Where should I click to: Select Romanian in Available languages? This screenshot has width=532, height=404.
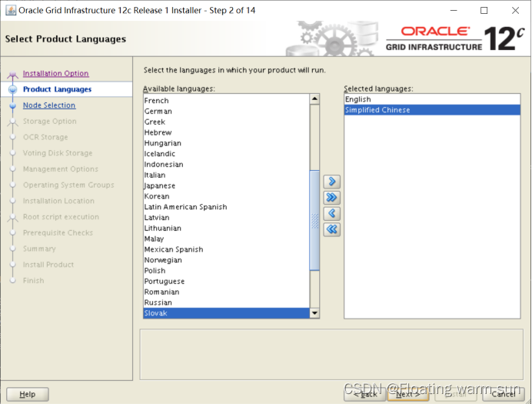[226, 292]
